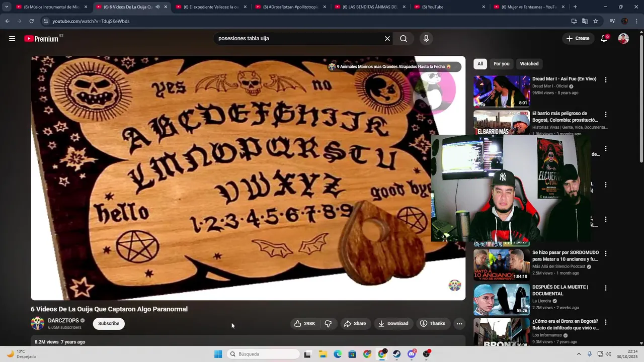644x362 pixels.
Task: Download the video
Action: pyautogui.click(x=393, y=323)
